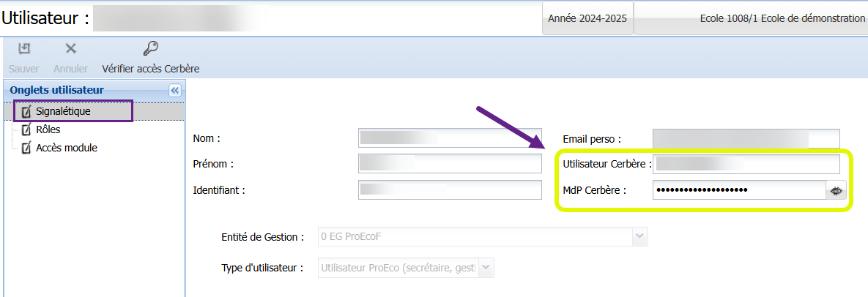The image size is (868, 297).
Task: Collapse the Onglets utilisateur panel
Action: coord(174,90)
